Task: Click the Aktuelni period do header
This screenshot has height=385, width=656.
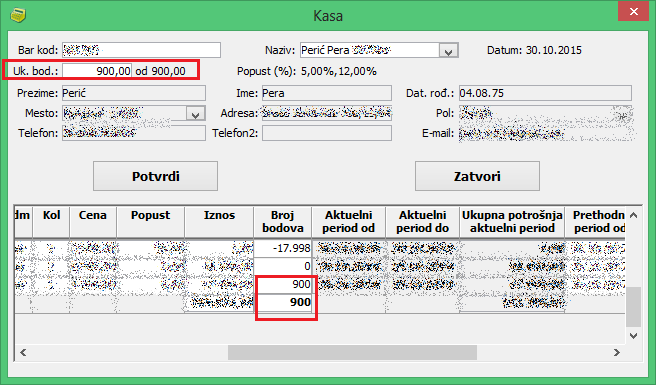Action: click(x=423, y=222)
